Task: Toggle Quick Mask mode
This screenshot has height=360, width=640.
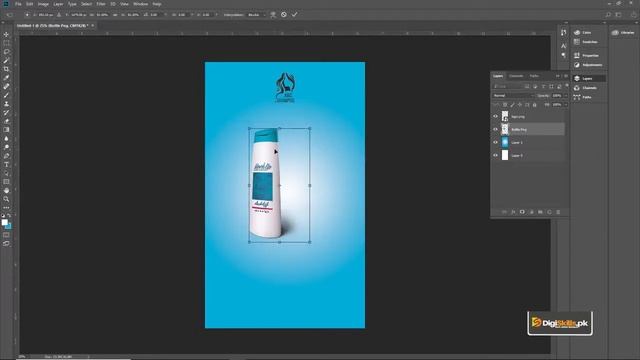Action: [x=6, y=235]
